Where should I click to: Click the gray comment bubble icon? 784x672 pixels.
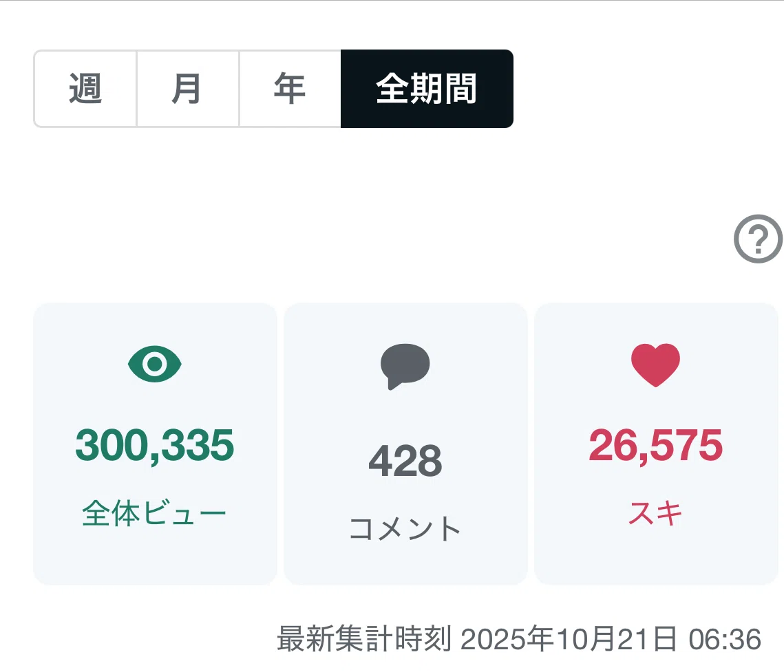click(405, 366)
